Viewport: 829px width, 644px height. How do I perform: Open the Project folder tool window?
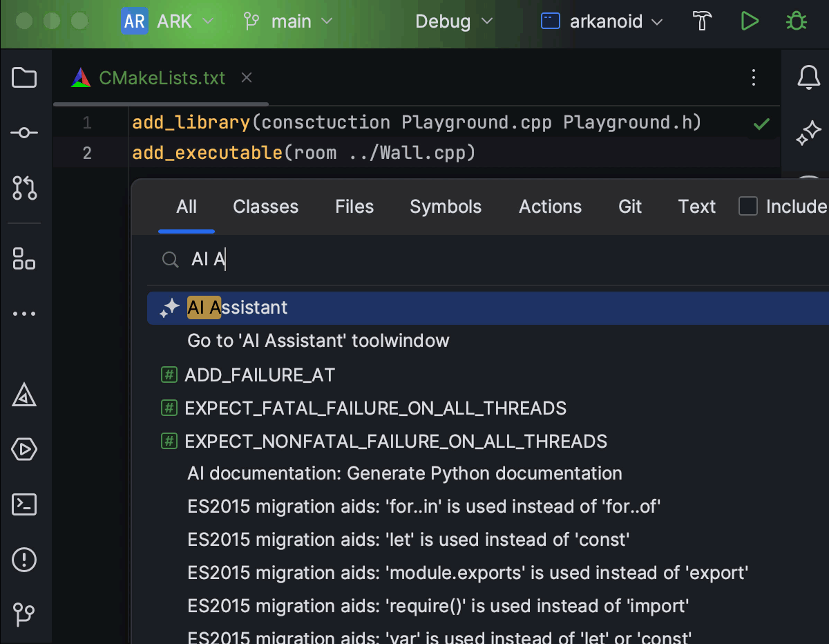click(x=24, y=78)
